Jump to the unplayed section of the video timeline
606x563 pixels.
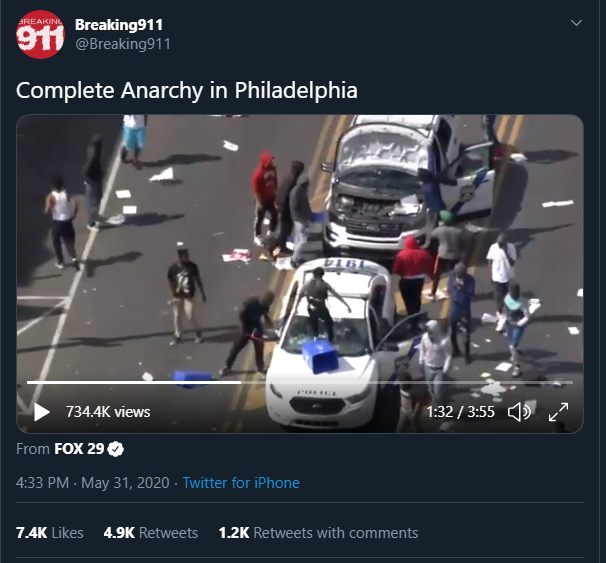click(x=407, y=382)
